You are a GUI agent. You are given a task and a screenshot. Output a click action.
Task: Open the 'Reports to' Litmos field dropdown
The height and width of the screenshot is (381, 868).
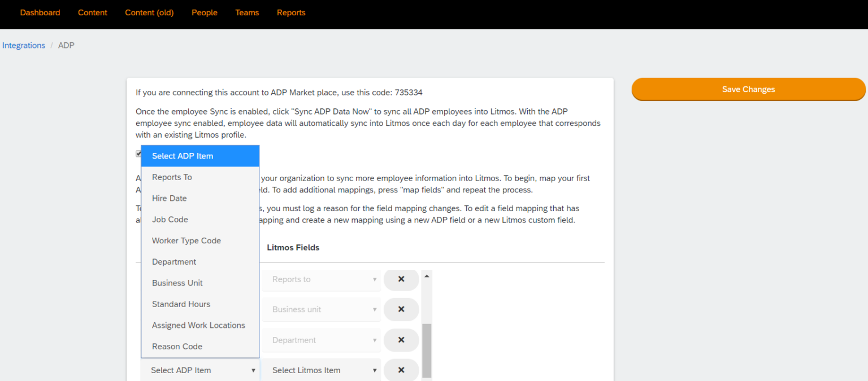321,279
